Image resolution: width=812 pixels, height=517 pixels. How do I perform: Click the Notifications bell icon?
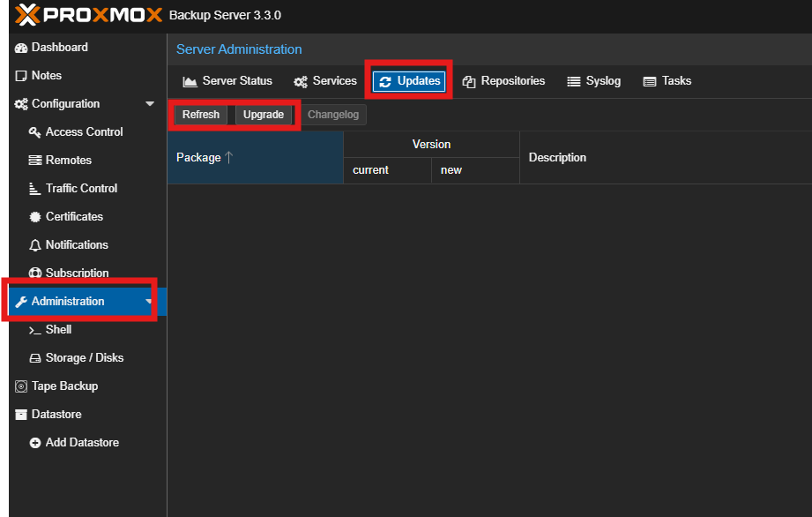pyautogui.click(x=34, y=245)
